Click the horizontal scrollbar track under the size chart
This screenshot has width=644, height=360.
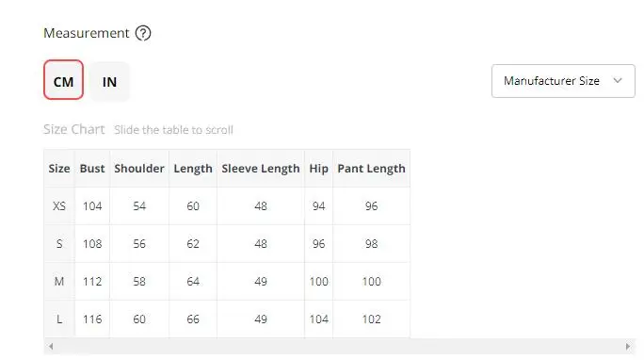339,347
